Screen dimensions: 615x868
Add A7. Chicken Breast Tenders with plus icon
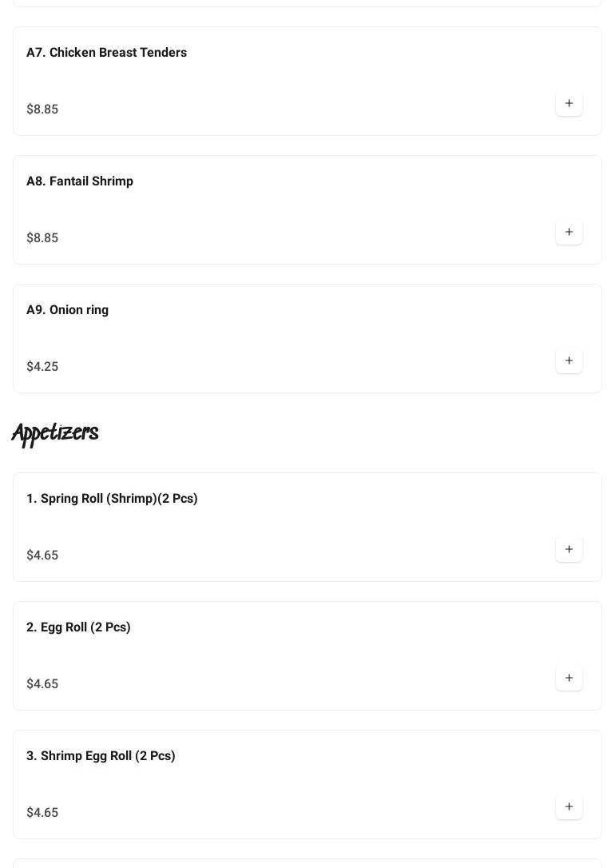point(569,104)
